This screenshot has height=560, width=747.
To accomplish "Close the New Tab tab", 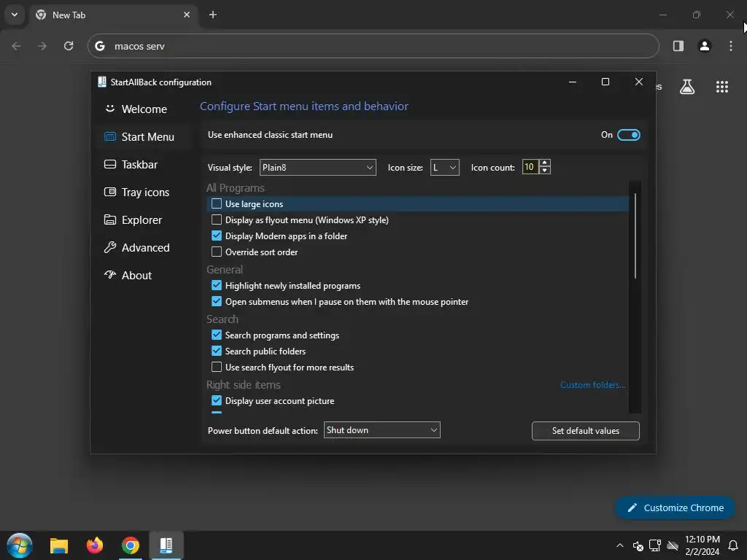I will (187, 15).
